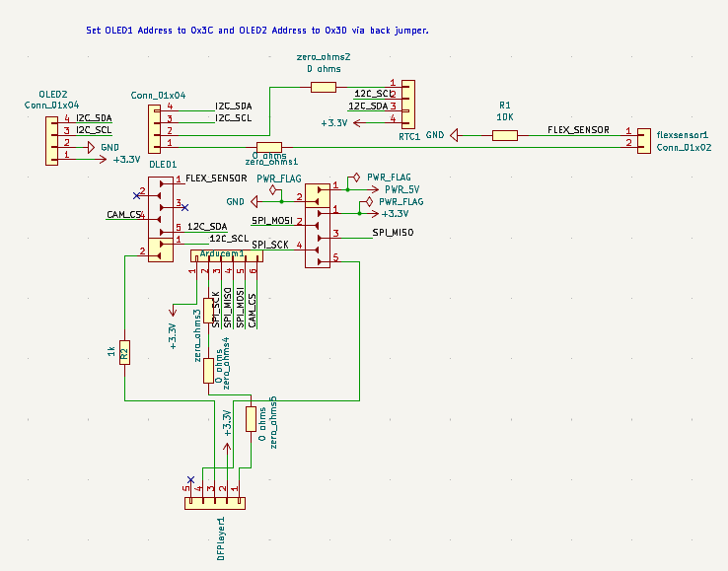Image resolution: width=728 pixels, height=571 pixels.
Task: Click the PWR_FLAG diamond above PWR_5V
Action: (356, 178)
